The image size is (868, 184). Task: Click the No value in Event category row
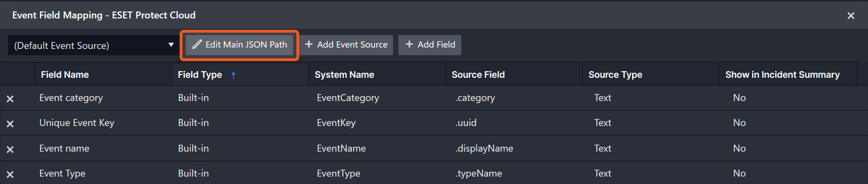pyautogui.click(x=739, y=98)
